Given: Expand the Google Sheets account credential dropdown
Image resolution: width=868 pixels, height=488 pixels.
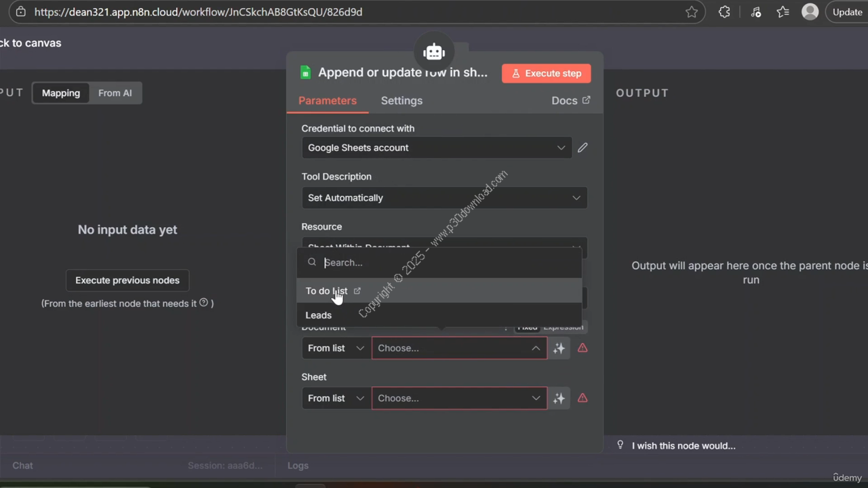Looking at the screenshot, I should coord(436,148).
